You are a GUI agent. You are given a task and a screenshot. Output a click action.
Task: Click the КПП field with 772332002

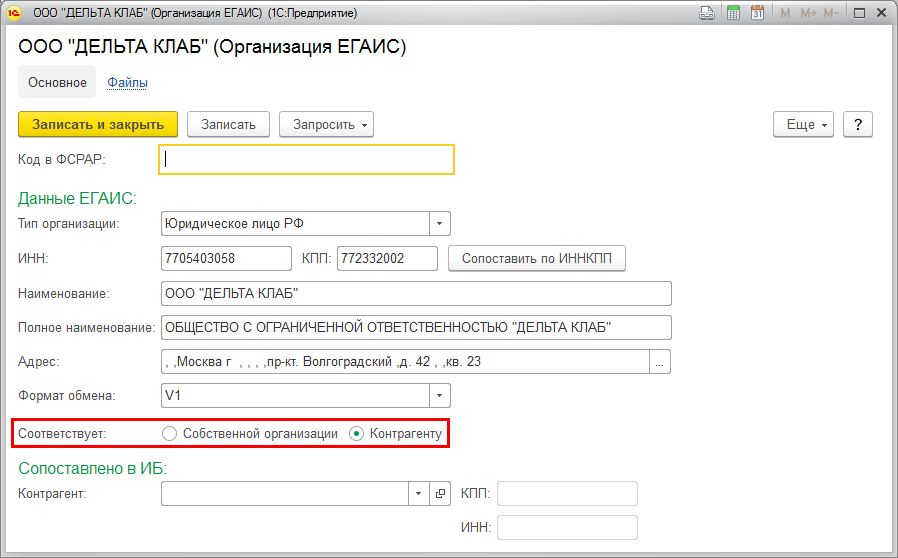[x=387, y=258]
